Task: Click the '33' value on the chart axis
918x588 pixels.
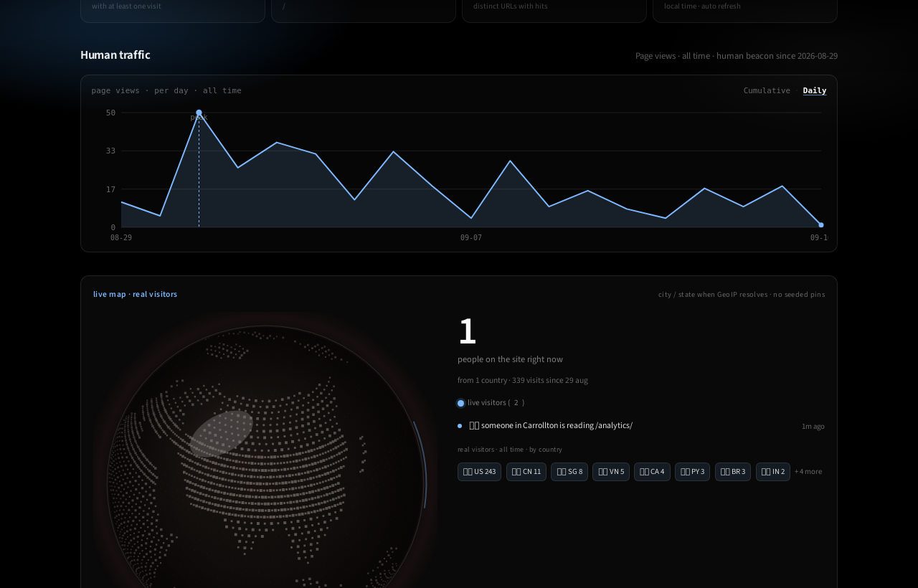Action: click(110, 151)
